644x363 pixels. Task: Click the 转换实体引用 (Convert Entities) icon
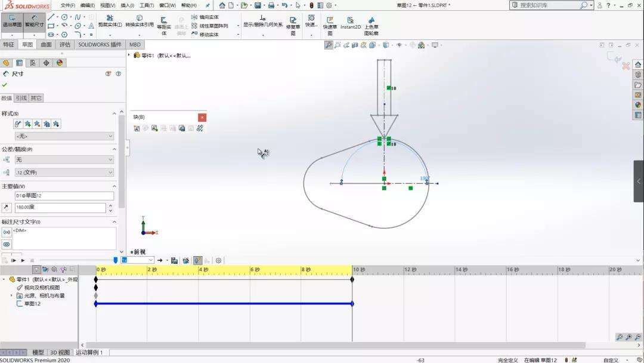140,18
